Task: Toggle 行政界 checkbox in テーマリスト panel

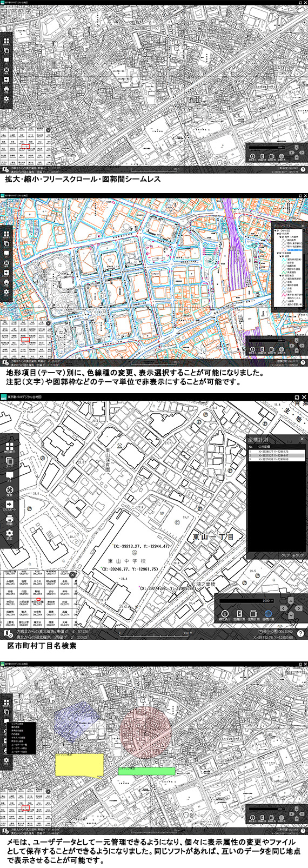Action: pos(280,234)
